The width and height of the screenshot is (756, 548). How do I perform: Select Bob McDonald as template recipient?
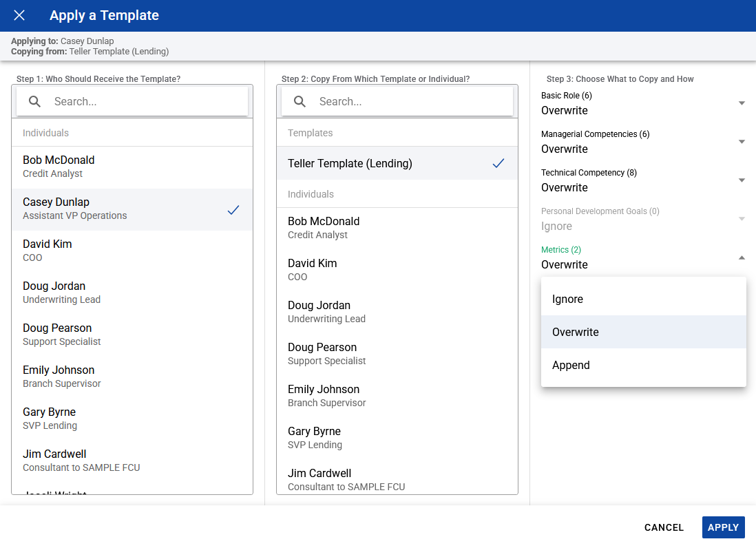[x=132, y=167]
